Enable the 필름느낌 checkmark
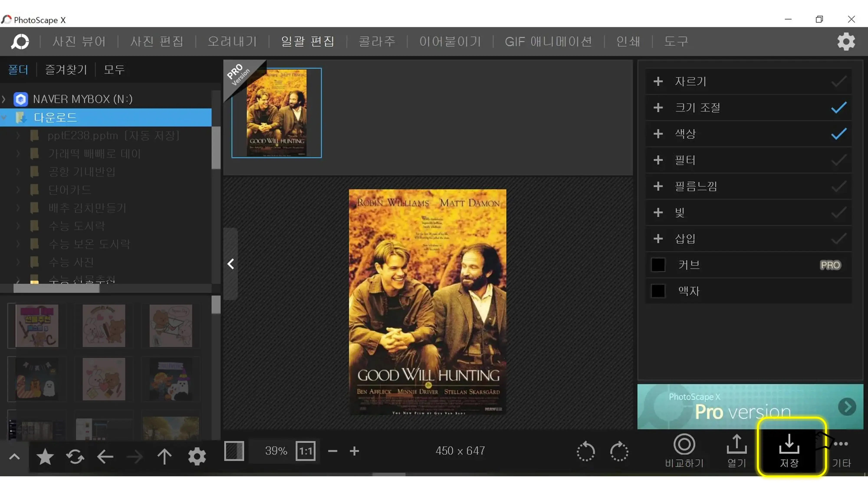Screen dimensions: 868x488 pyautogui.click(x=838, y=187)
